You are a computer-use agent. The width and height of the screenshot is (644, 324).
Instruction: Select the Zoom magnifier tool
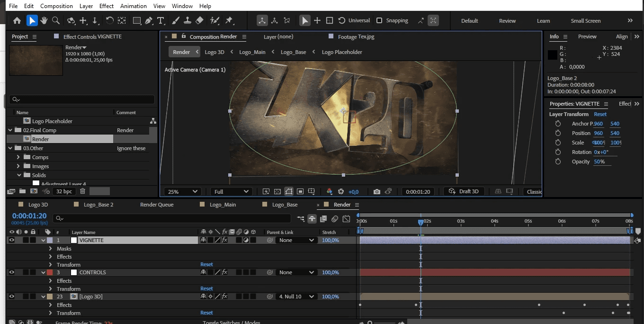[x=56, y=20]
